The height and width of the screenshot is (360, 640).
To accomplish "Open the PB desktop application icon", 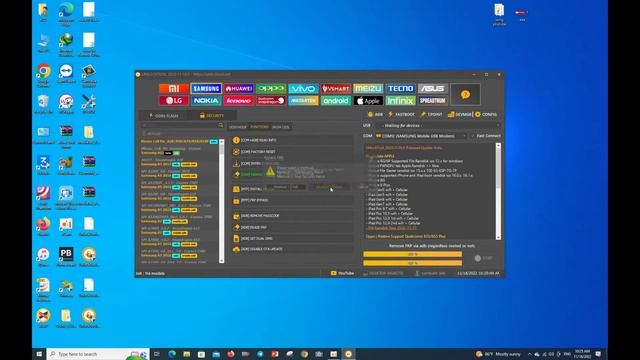I will [66, 257].
